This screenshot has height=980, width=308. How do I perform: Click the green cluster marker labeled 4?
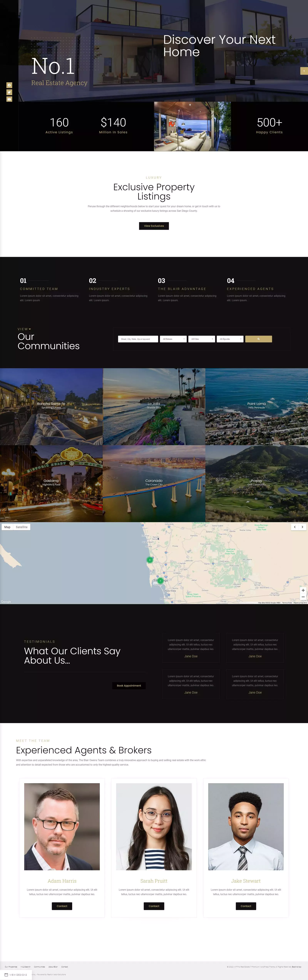150,560
